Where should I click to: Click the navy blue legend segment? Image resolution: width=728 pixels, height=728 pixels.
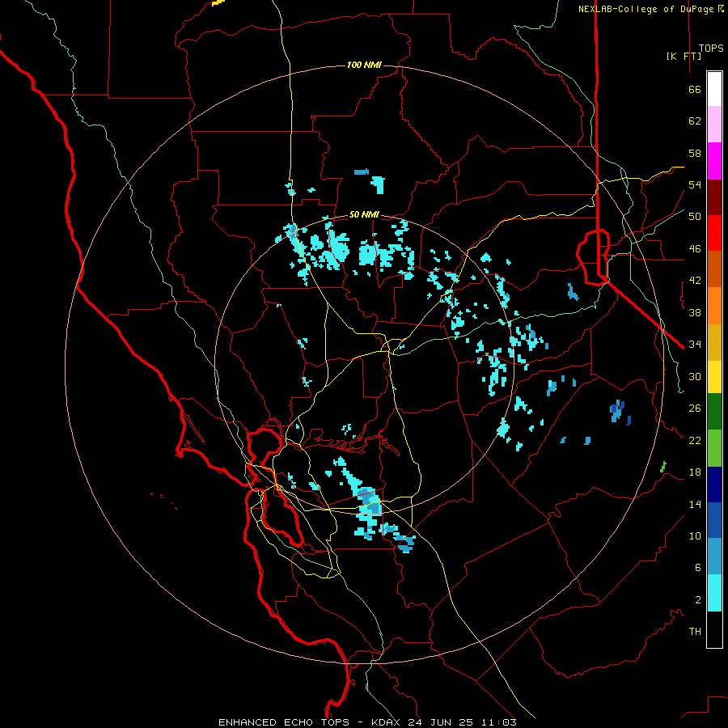click(714, 485)
